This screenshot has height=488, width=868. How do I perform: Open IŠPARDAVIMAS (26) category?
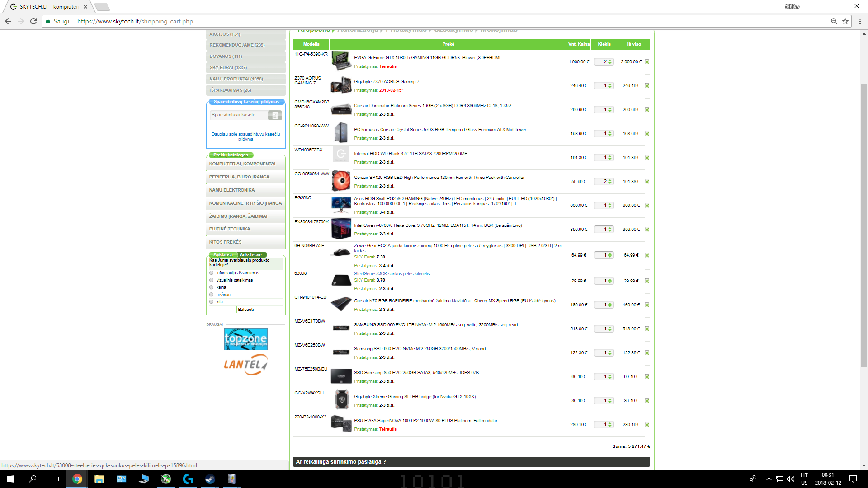pyautogui.click(x=246, y=90)
